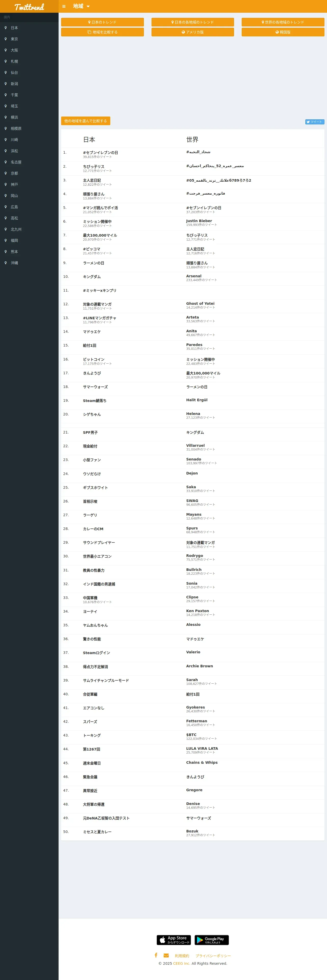
Task: Click the Facebook icon in footer
Action: (156, 955)
